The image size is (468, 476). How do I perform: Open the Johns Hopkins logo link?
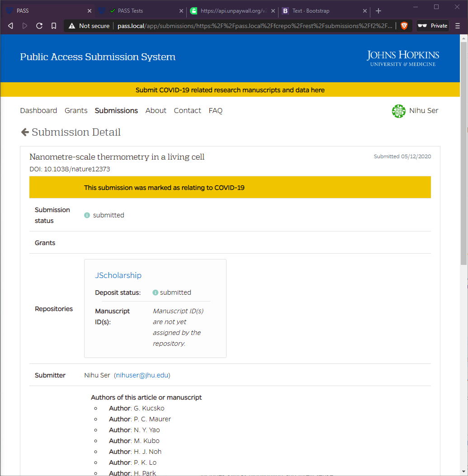(x=403, y=58)
